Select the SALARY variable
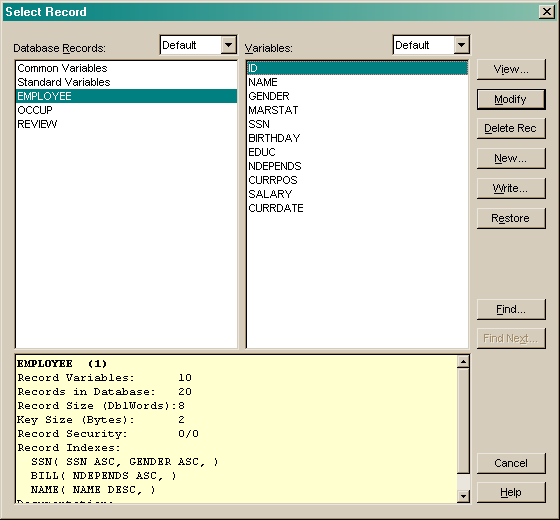This screenshot has height=520, width=560. coord(357,194)
